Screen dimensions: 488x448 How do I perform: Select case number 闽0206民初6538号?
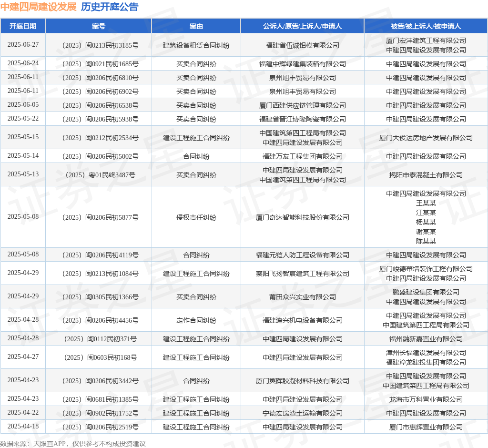[x=100, y=105]
